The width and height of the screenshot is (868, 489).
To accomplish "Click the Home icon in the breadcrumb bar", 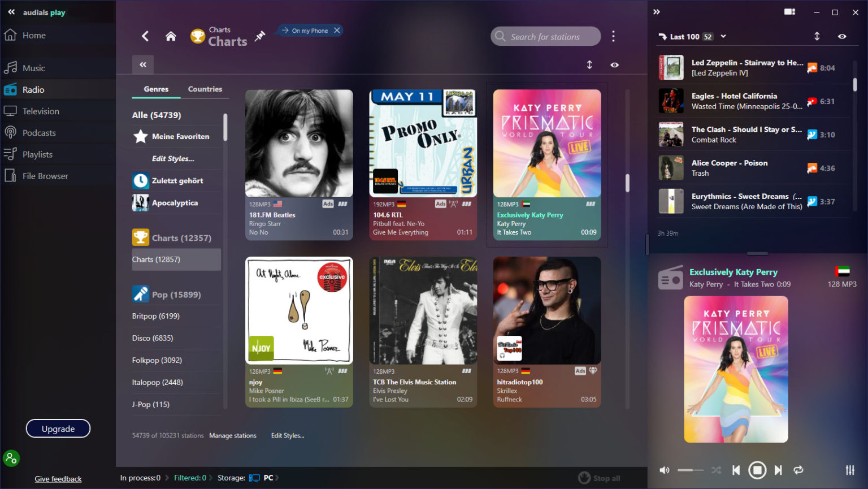I will 171,36.
